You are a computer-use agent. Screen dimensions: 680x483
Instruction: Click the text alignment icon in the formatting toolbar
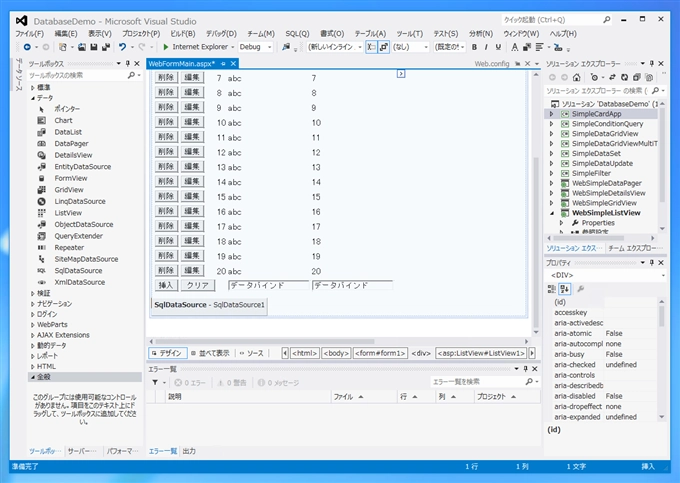539,47
